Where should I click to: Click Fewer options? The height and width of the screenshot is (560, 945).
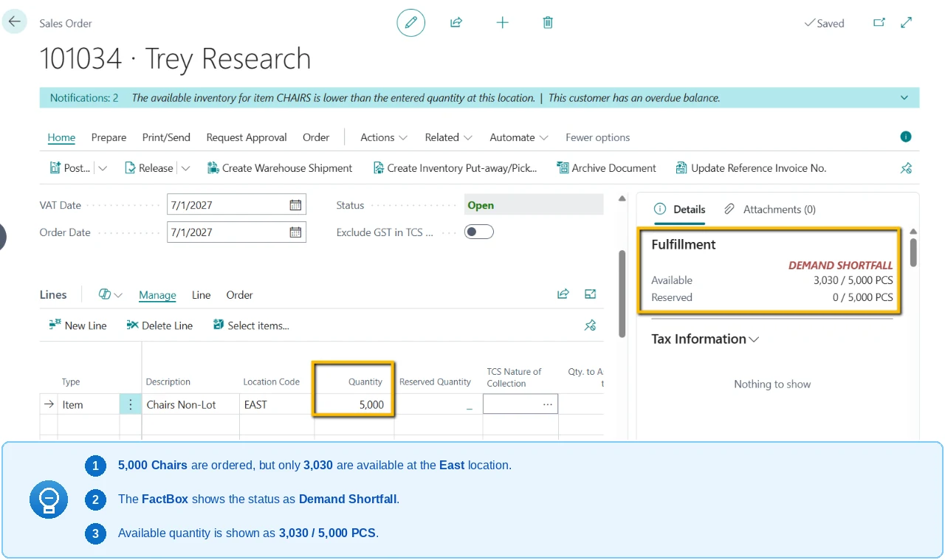pos(598,137)
